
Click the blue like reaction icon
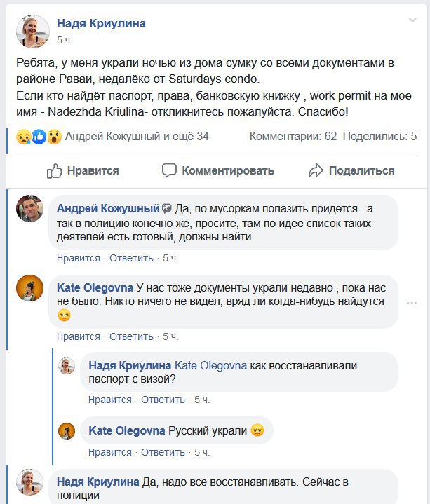pyautogui.click(x=39, y=137)
